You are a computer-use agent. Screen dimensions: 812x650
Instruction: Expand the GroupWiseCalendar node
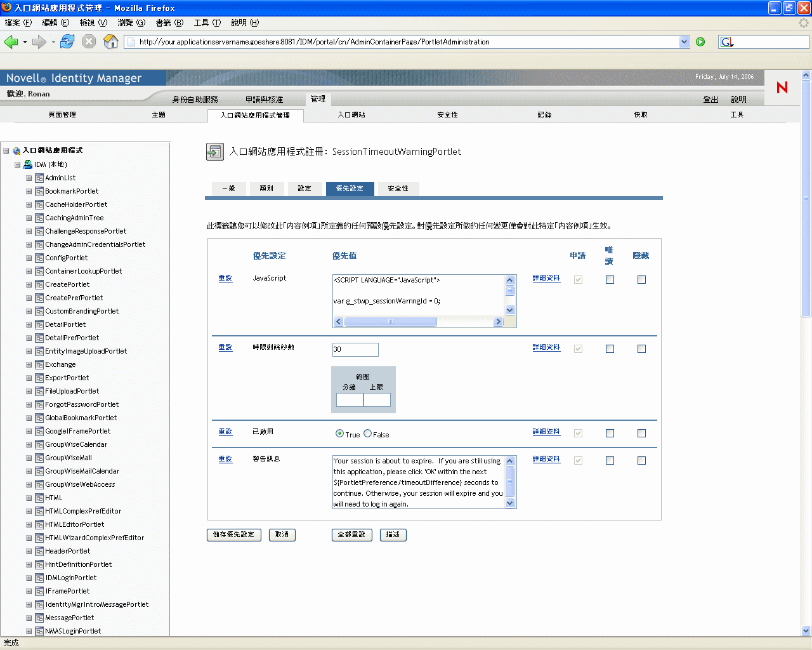pyautogui.click(x=29, y=444)
